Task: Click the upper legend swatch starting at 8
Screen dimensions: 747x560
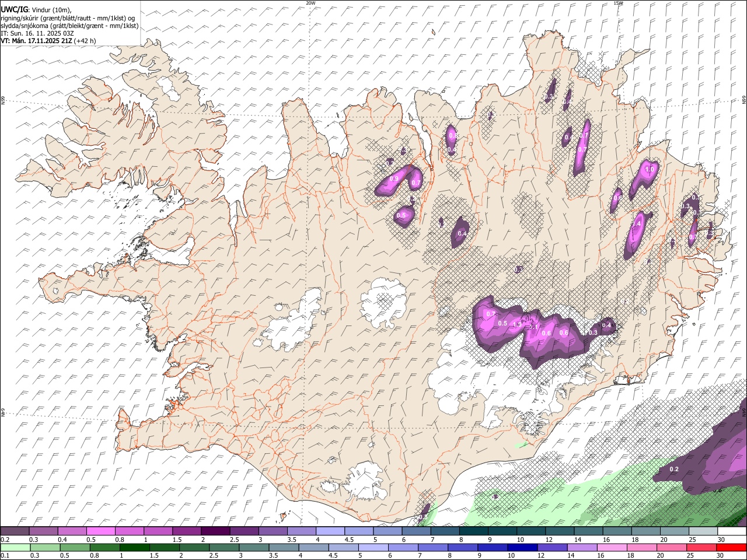Action: 474,531
